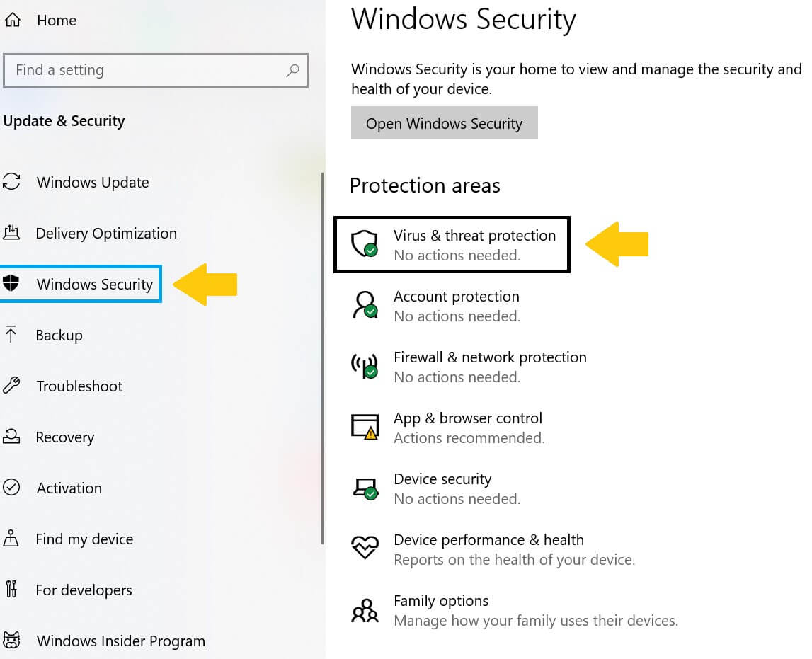Click the Virus & threat protection shield icon
Screen dimensions: 812x659
365,243
